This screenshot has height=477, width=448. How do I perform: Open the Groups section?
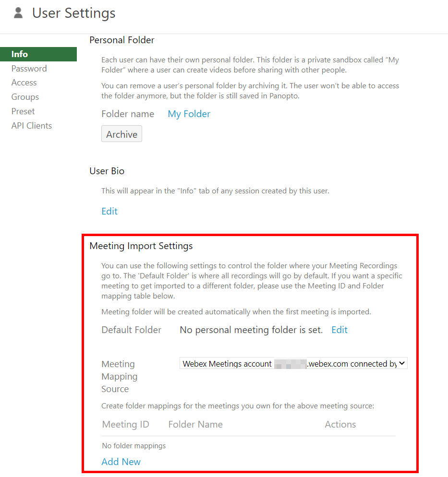25,97
